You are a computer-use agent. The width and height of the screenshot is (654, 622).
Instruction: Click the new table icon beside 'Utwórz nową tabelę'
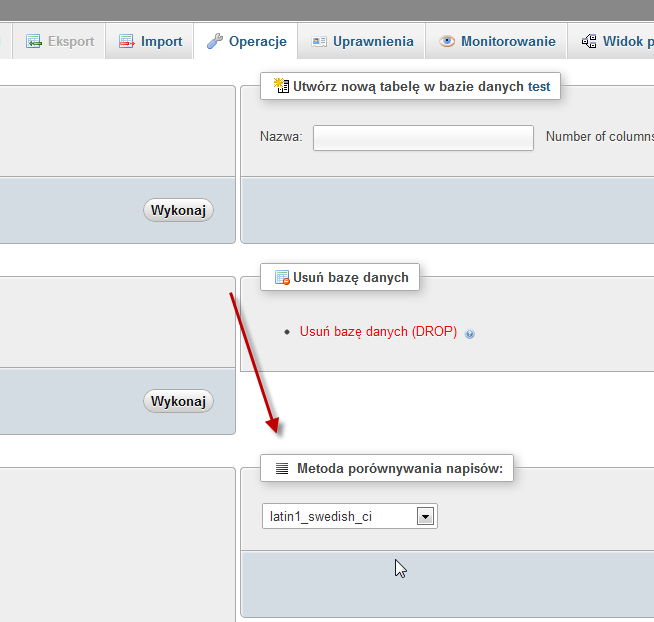click(x=281, y=86)
